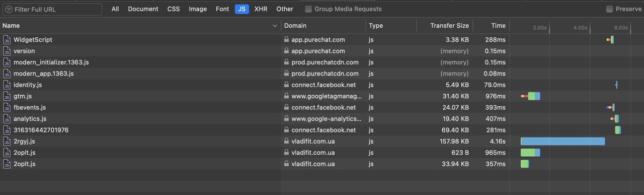Screen dimensions: 644x195
Task: Click lock icon next to www.googletagmanag…
Action: coord(286,96)
